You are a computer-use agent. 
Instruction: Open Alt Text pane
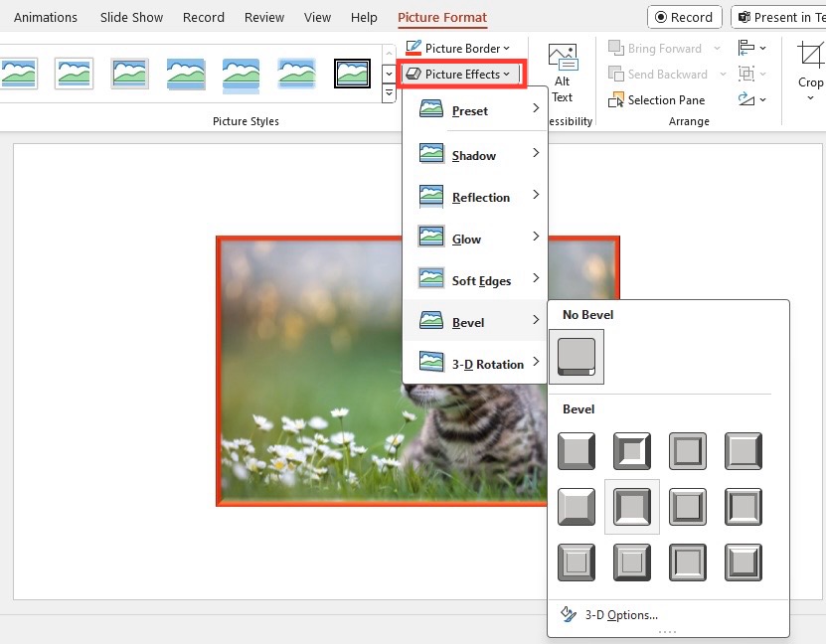point(562,74)
